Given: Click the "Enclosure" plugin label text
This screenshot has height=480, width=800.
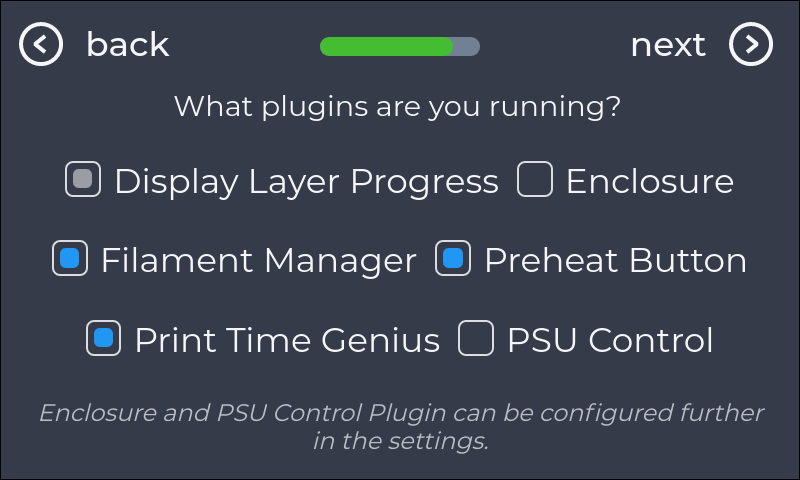Looking at the screenshot, I should point(650,181).
